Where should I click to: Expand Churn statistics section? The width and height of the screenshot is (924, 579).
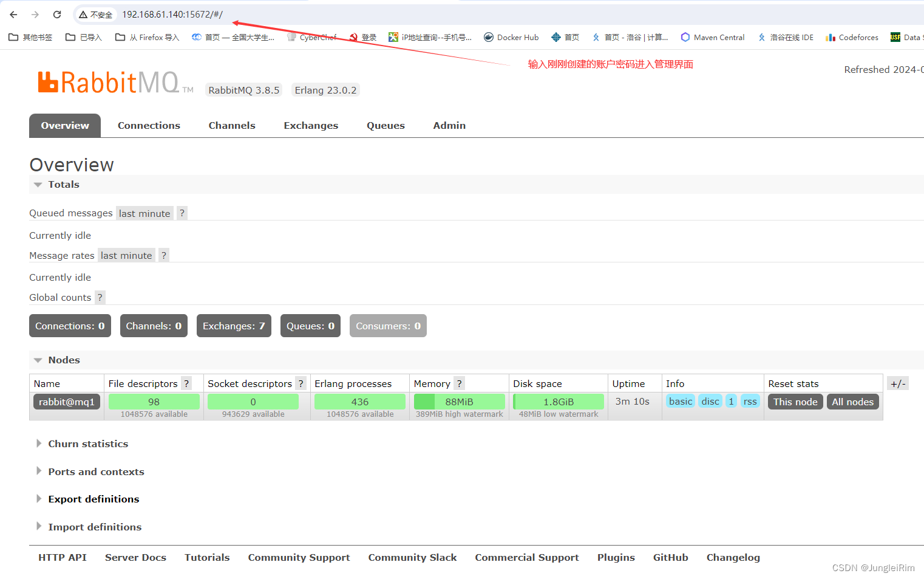point(82,444)
